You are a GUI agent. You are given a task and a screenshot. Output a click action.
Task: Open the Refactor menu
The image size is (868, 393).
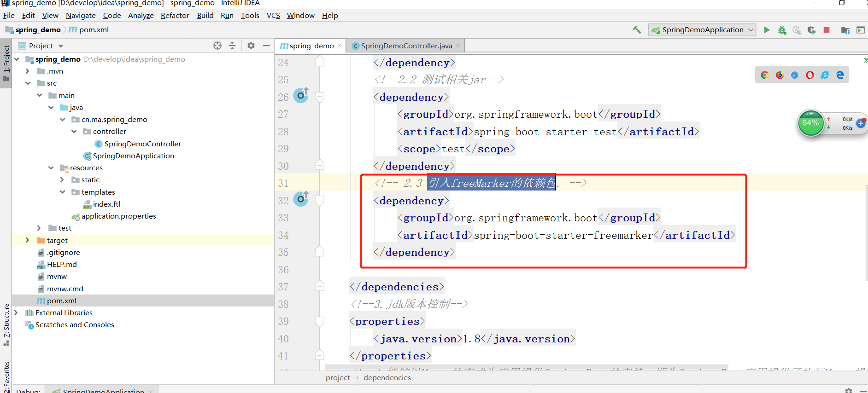tap(175, 15)
